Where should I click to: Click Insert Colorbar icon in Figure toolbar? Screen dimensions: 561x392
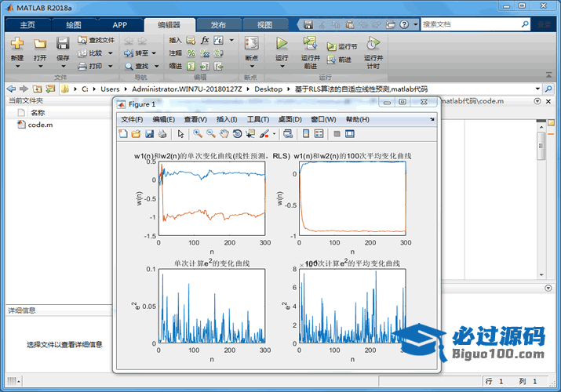pos(305,133)
